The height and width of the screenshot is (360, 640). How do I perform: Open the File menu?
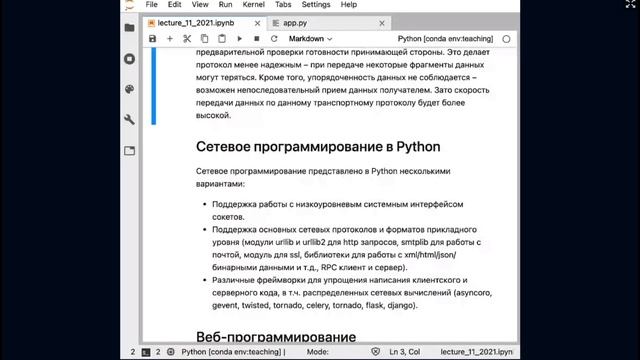pyautogui.click(x=151, y=4)
